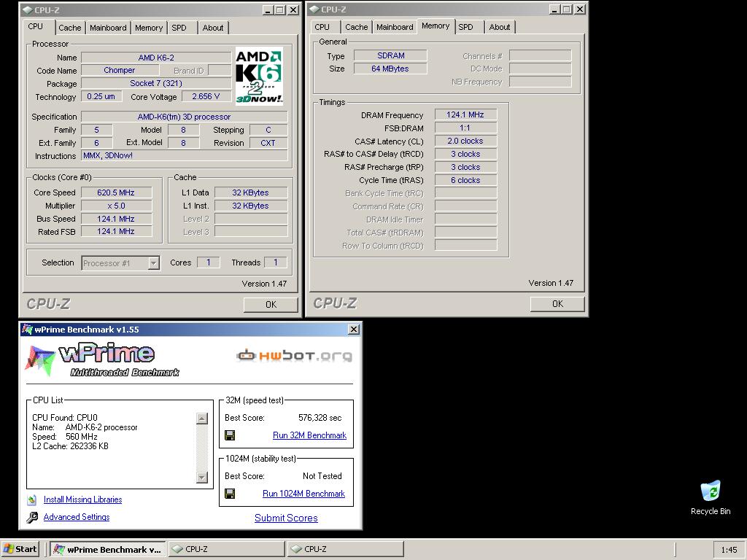
Task: Click the L1 Data value 32 KBytes
Action: coord(251,192)
